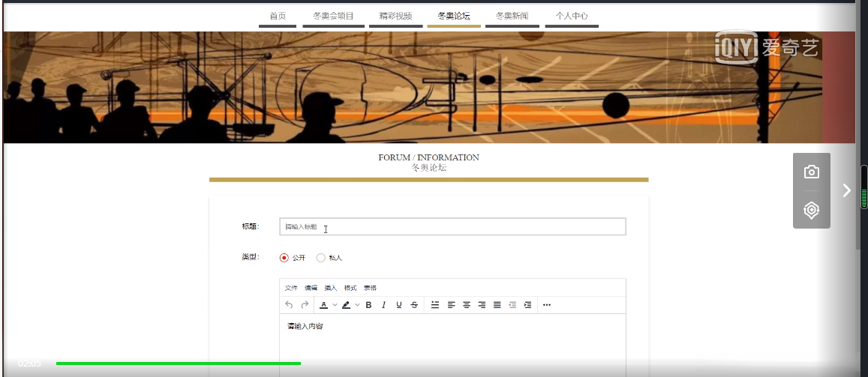This screenshot has height=377, width=868.
Task: Open 个人中心 navigation link
Action: pyautogui.click(x=572, y=16)
